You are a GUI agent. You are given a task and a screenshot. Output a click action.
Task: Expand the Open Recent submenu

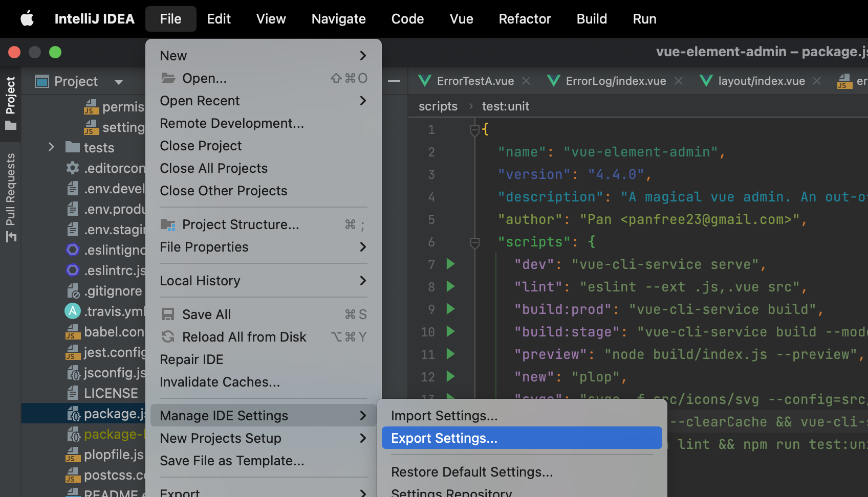pos(264,101)
